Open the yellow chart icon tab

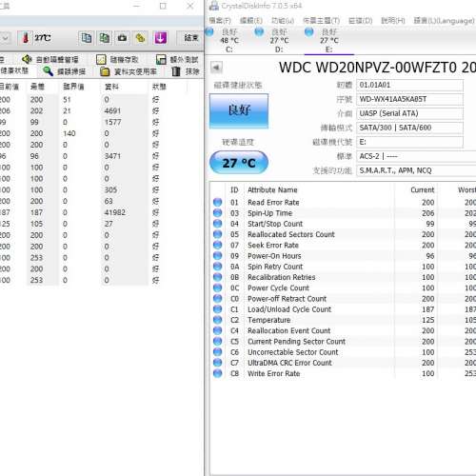(x=117, y=59)
